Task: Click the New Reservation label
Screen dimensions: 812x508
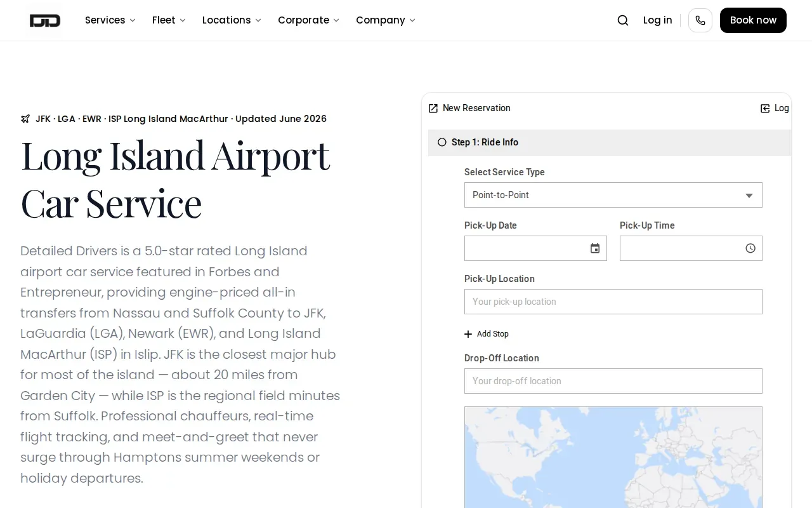Action: 476,108
